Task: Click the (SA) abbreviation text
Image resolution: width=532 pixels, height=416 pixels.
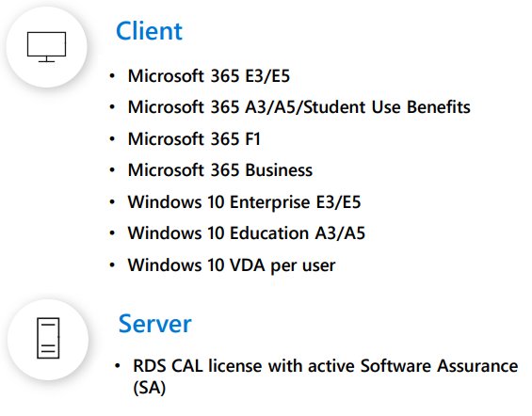Action: click(150, 388)
